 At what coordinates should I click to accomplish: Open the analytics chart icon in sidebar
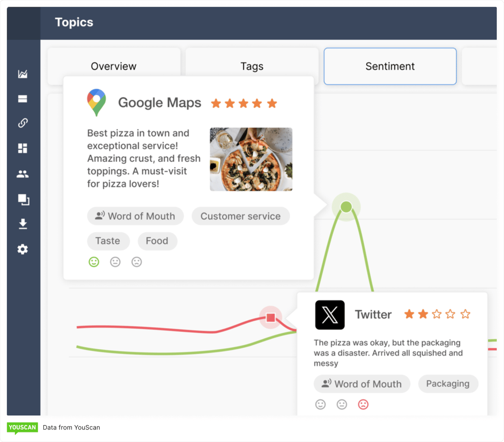point(23,74)
